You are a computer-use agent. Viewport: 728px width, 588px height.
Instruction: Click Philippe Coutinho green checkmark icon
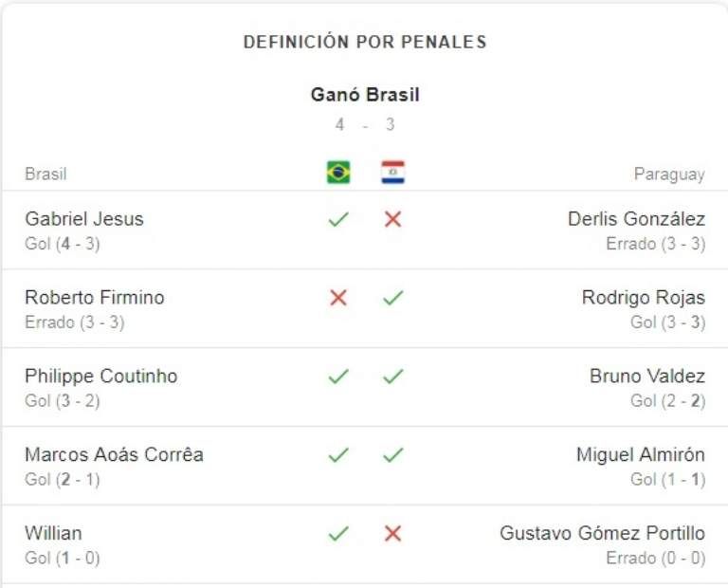click(x=338, y=377)
